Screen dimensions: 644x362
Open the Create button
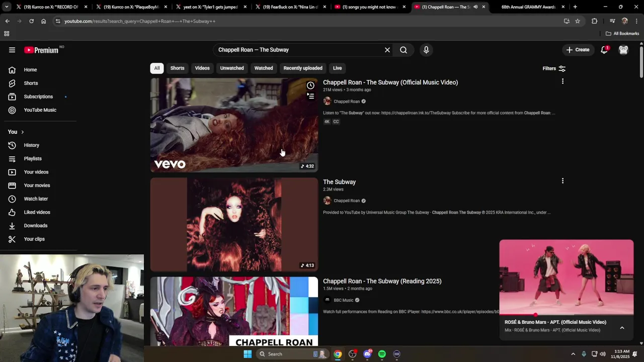point(578,50)
